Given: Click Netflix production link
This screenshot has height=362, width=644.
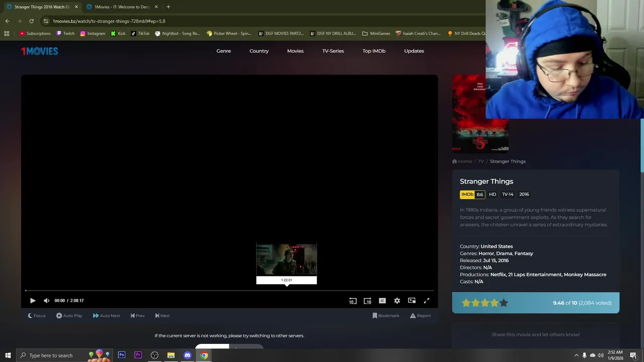Looking at the screenshot, I should point(498,275).
